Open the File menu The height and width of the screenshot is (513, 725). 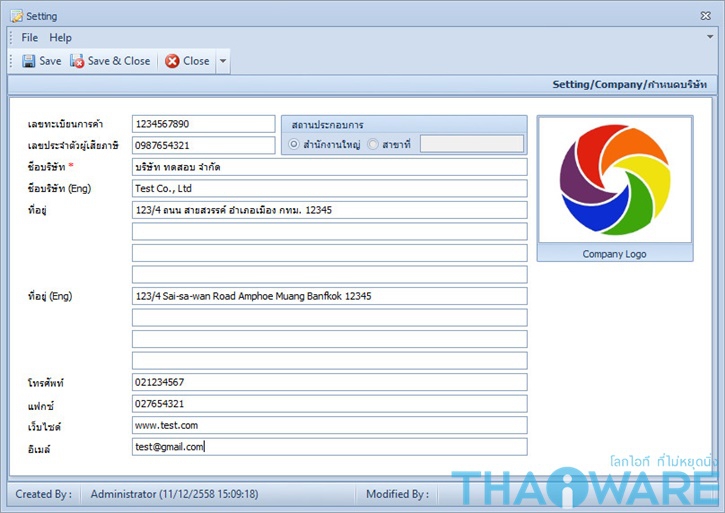[x=30, y=37]
